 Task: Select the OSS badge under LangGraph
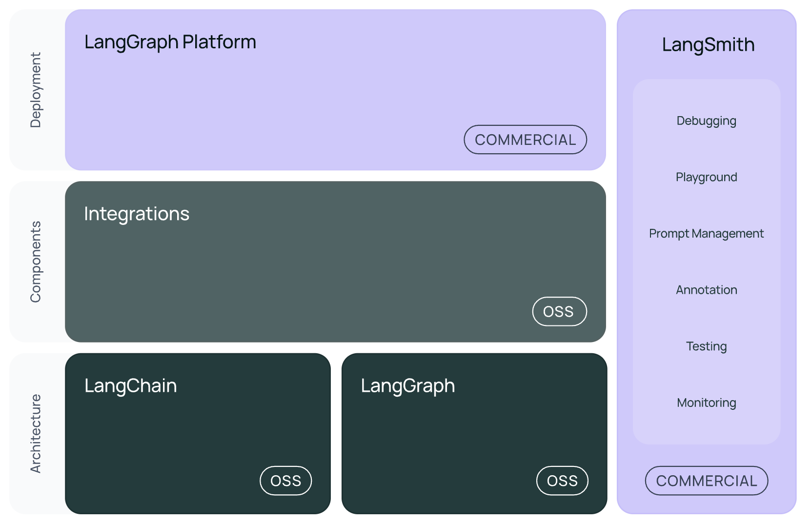coord(562,481)
